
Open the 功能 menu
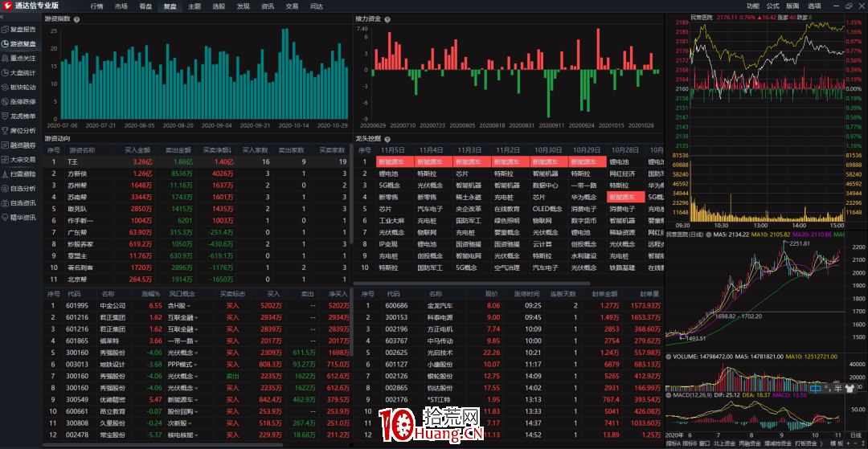tap(753, 6)
